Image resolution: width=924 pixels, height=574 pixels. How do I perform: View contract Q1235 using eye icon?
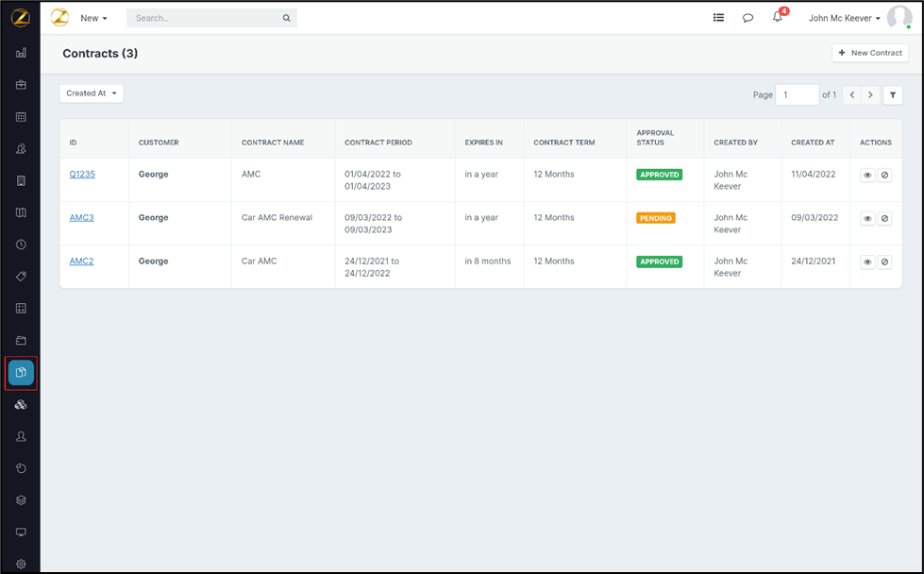(867, 176)
